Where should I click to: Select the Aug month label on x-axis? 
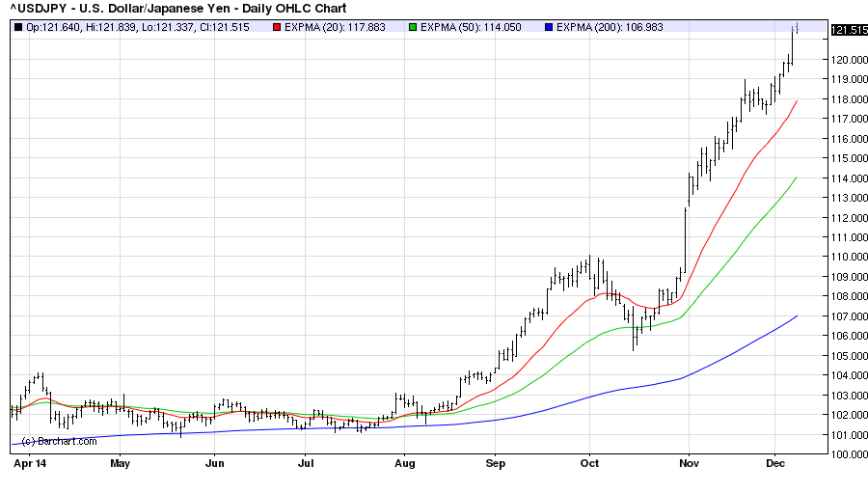[404, 464]
